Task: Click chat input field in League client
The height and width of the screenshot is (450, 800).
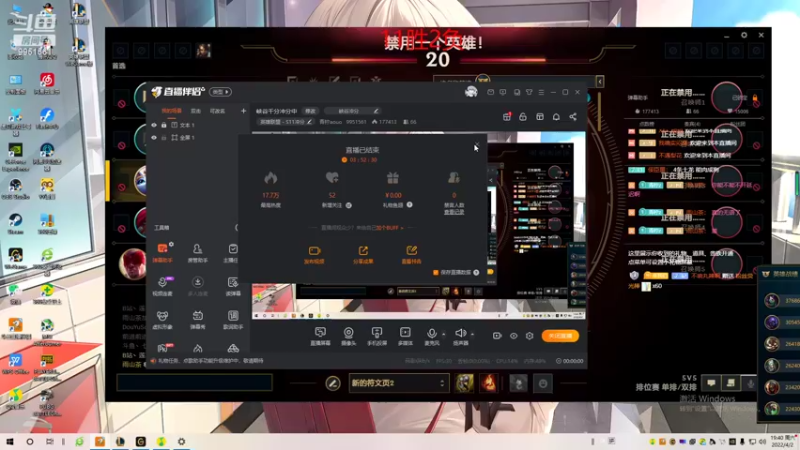Action: click(x=194, y=383)
